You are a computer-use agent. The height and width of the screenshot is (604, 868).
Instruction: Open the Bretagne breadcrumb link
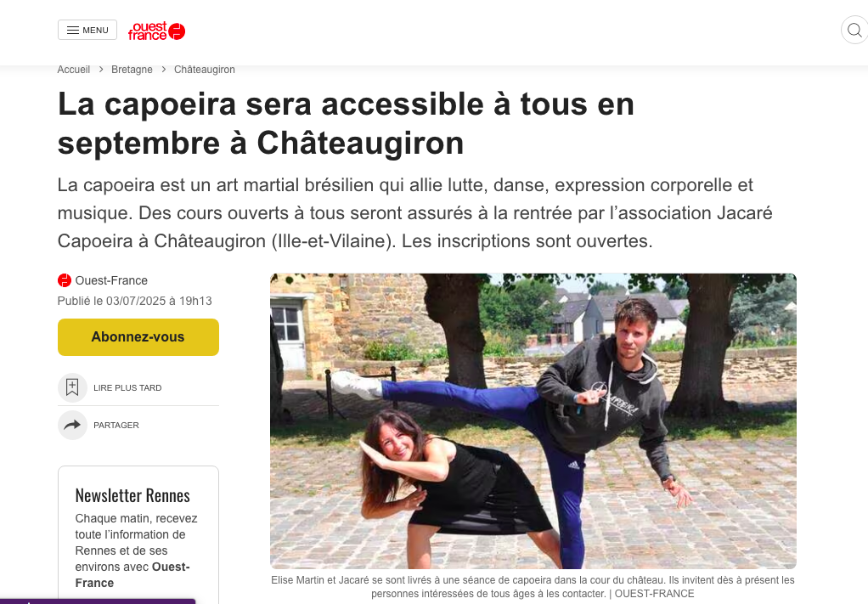pyautogui.click(x=132, y=69)
